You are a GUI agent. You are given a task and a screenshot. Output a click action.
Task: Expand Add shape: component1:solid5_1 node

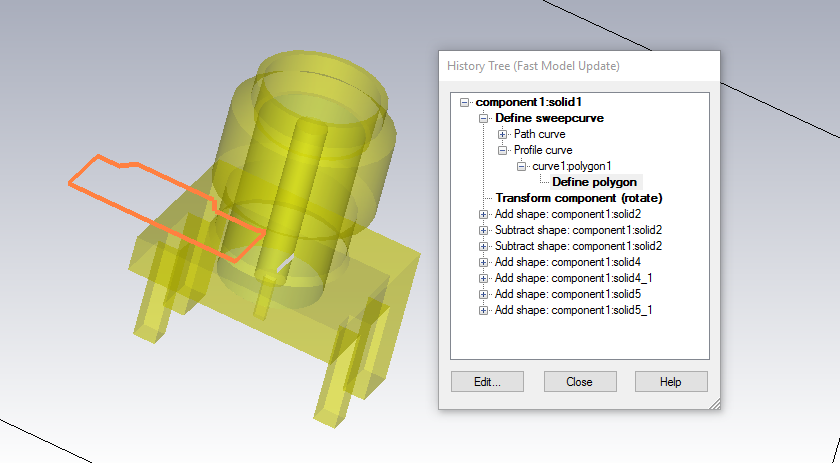pyautogui.click(x=483, y=310)
